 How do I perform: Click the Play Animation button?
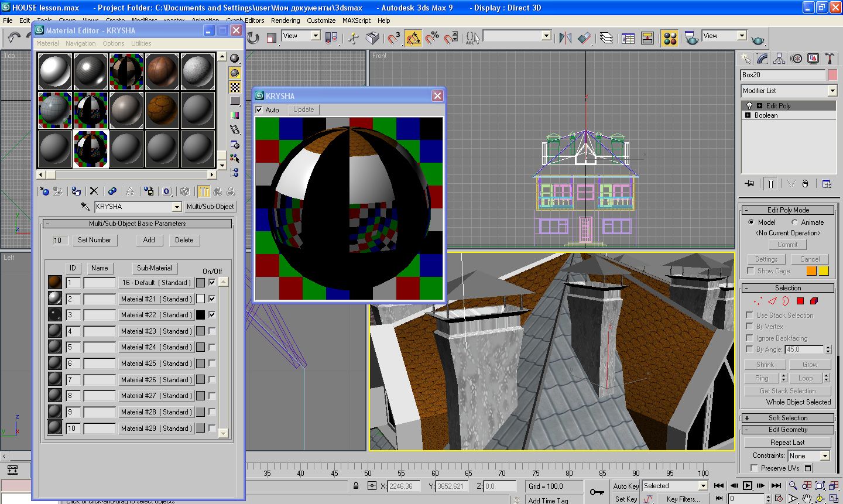(x=748, y=485)
